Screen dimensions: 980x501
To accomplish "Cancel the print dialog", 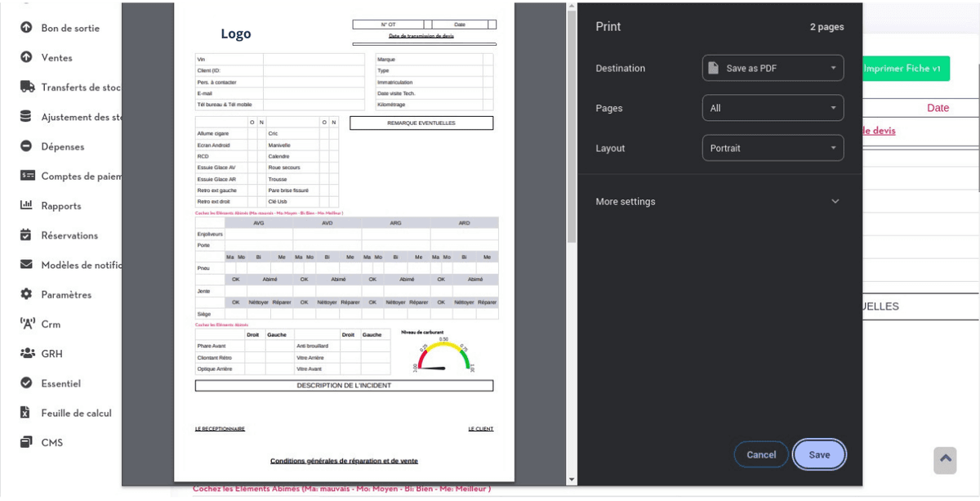I will [761, 454].
